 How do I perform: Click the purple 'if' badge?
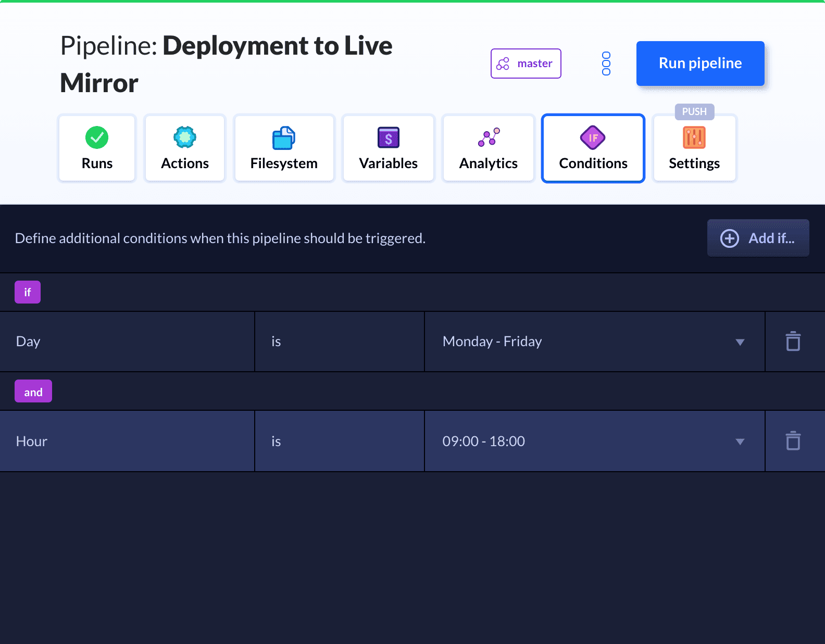click(28, 292)
